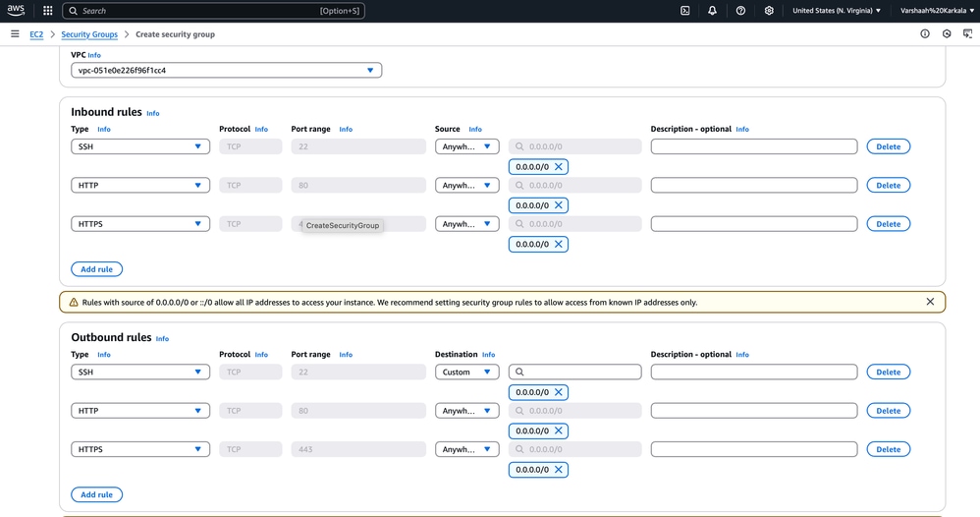Open the info panel icon near the breadcrumb
Viewport: 980px width, 517px height.
click(x=925, y=33)
